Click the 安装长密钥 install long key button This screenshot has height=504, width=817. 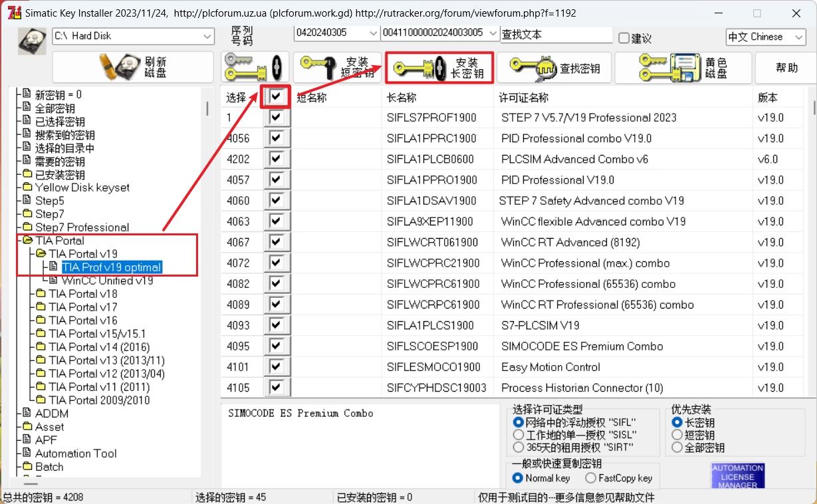coord(439,67)
